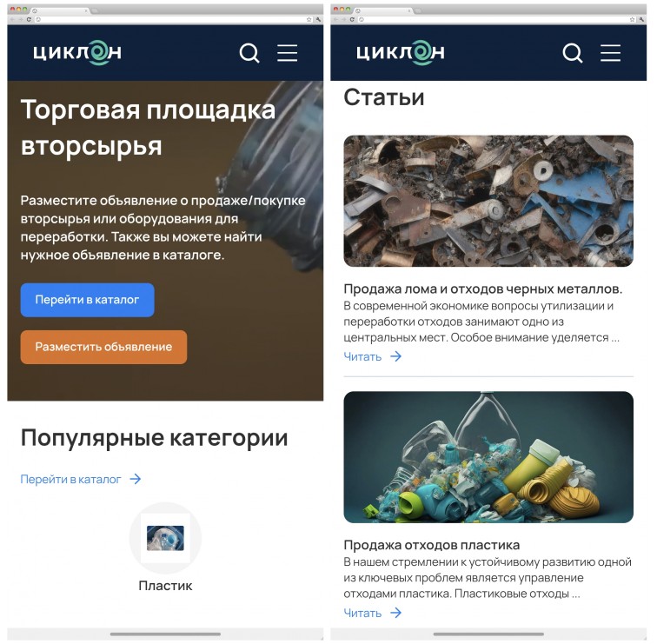The image size is (657, 644).
Task: Click the orange Разместить объявление button
Action: point(103,347)
